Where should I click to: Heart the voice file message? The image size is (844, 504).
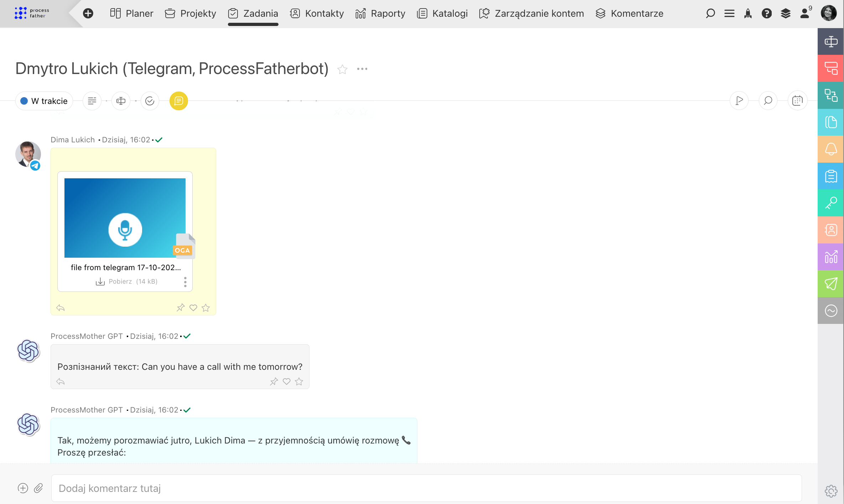click(193, 308)
